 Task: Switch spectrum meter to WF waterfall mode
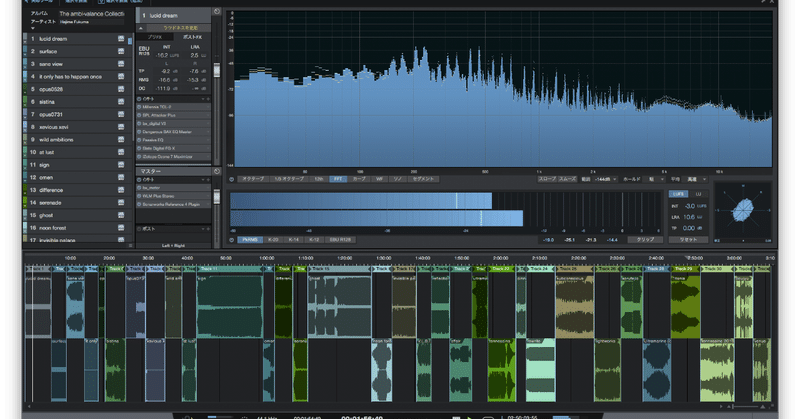pyautogui.click(x=379, y=180)
